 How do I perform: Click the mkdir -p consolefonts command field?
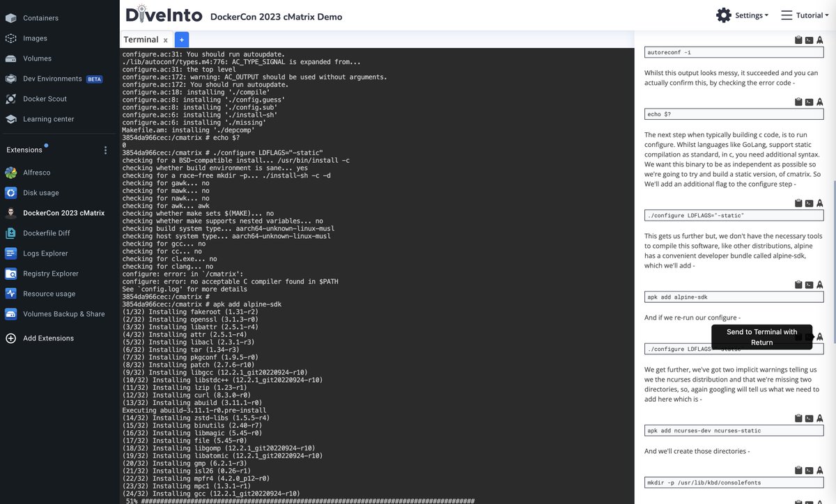click(734, 482)
